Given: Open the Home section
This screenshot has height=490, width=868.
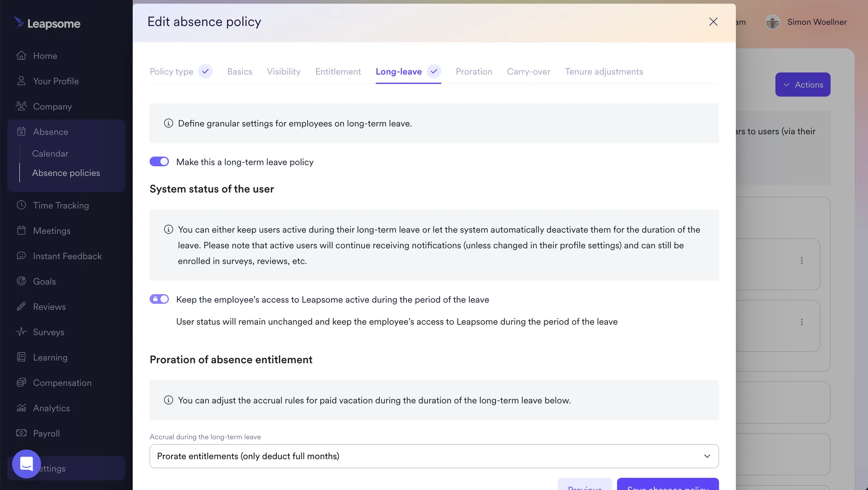Looking at the screenshot, I should click(x=45, y=56).
